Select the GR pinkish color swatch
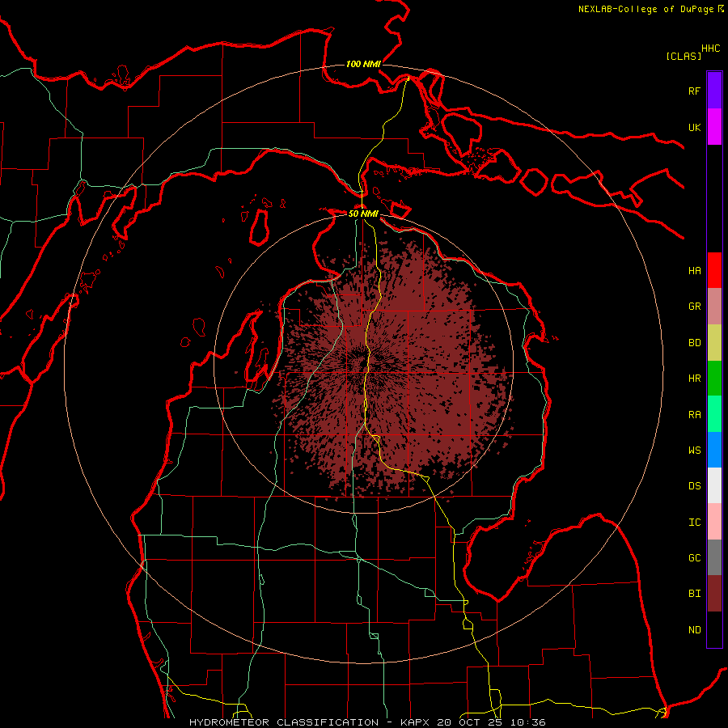The image size is (728, 728). click(714, 307)
